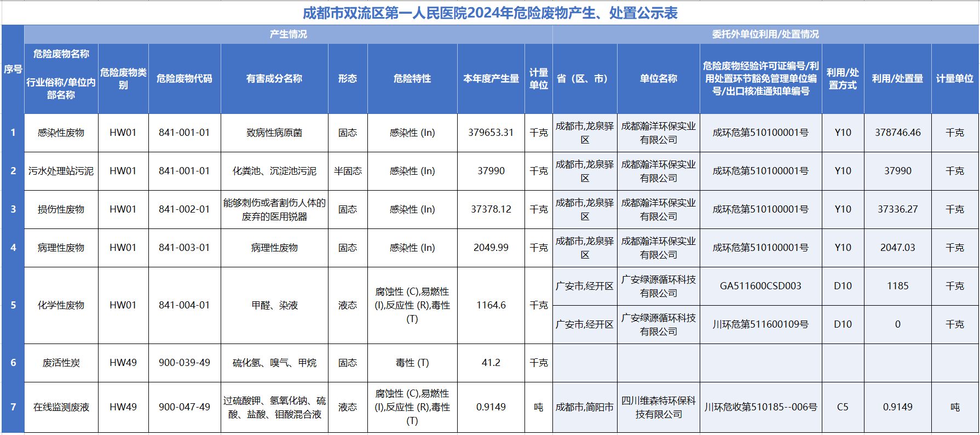
Task: Select the 感染性废物 name cell
Action: coord(61,133)
